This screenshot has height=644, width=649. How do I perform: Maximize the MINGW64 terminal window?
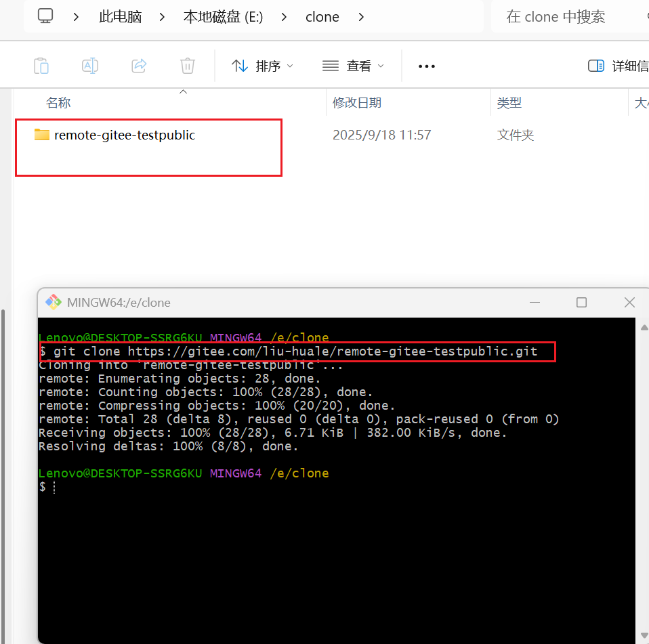[581, 302]
